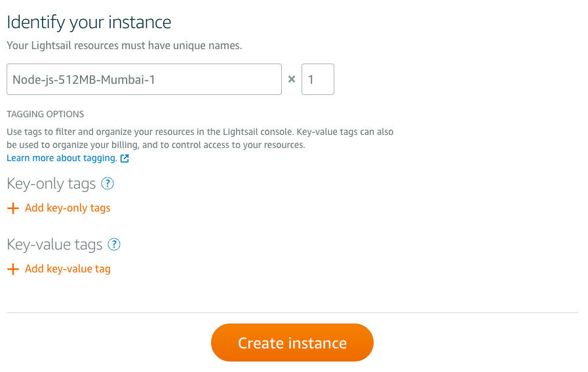Click the multiplication symbol between the fields

[x=292, y=80]
